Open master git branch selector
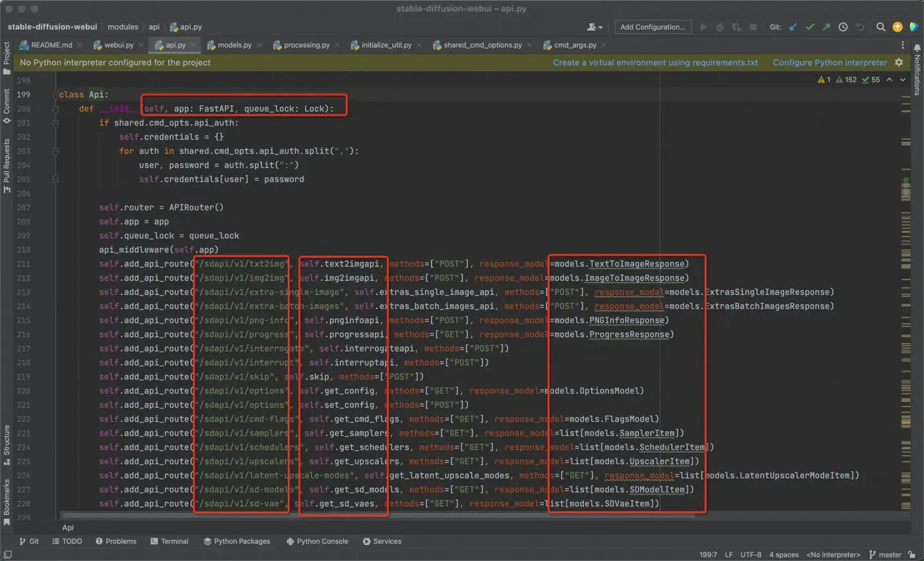Screen dimensions: 924x561 click(885, 554)
